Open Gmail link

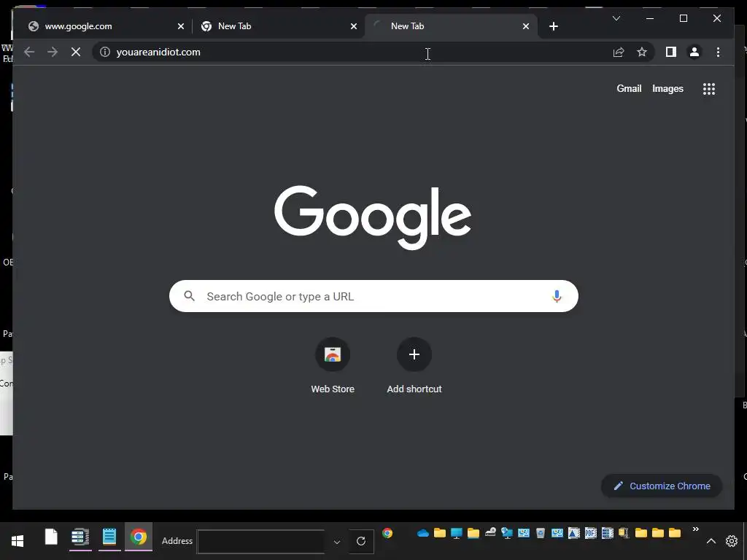click(629, 88)
